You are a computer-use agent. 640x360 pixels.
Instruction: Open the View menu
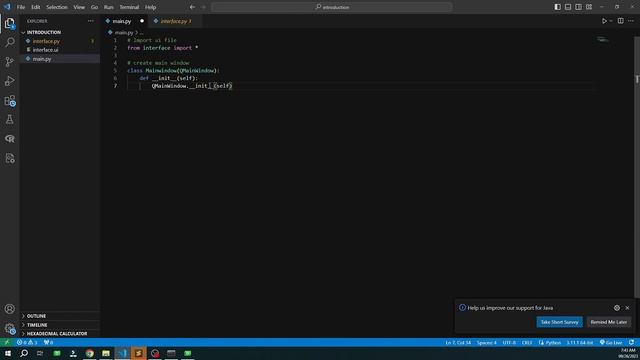pos(79,7)
